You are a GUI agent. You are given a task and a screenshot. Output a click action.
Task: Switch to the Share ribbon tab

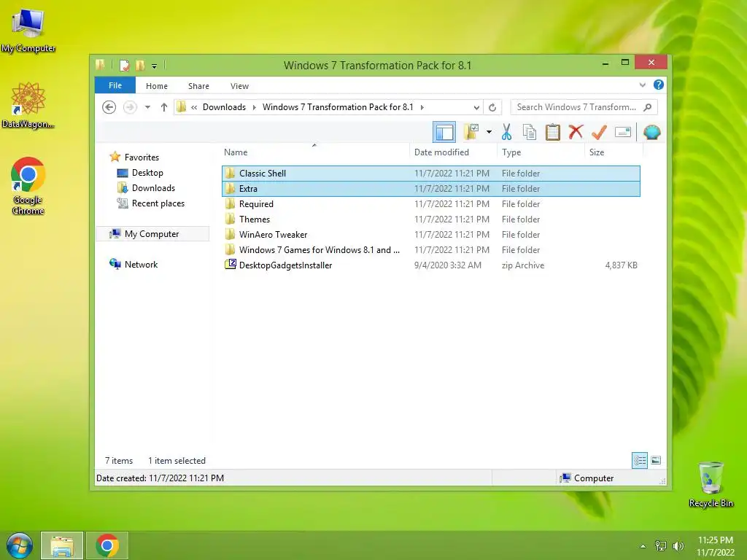click(x=198, y=86)
